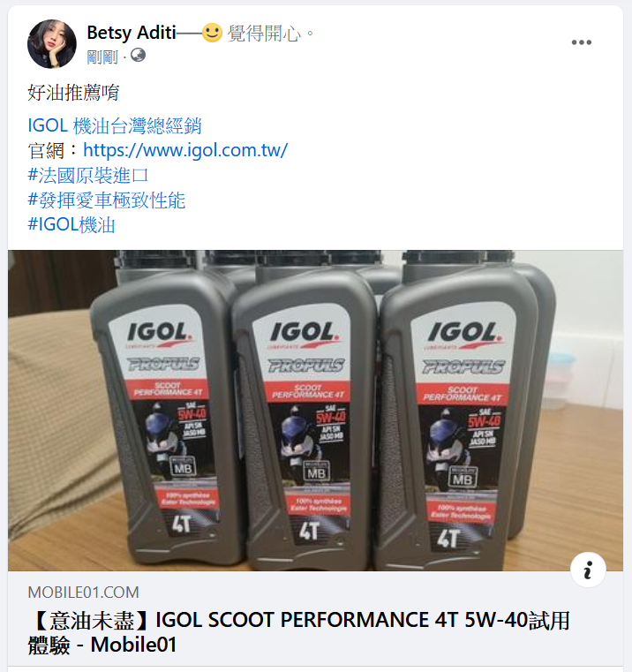Click Betsy Aditi's profile picture
The height and width of the screenshot is (672, 632).
click(x=52, y=44)
